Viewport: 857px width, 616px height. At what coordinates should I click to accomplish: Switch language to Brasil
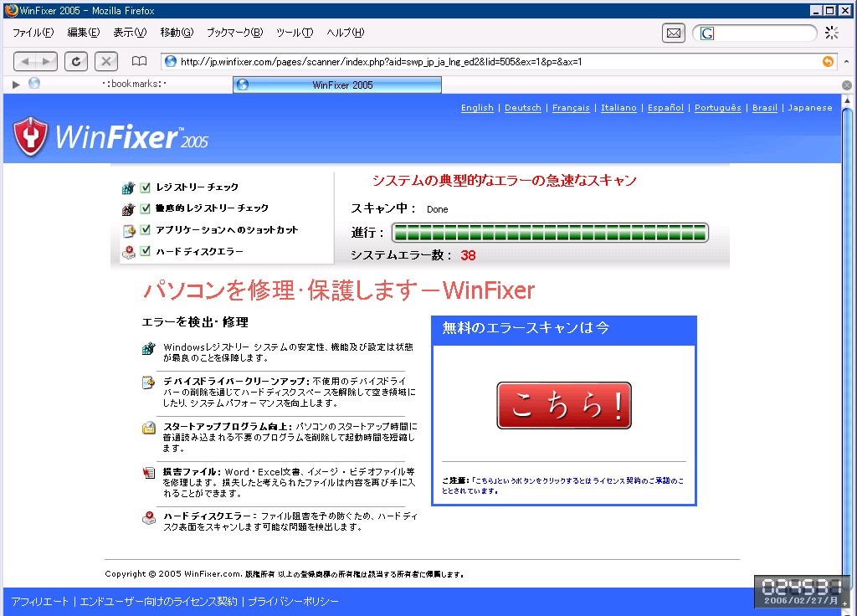[764, 108]
